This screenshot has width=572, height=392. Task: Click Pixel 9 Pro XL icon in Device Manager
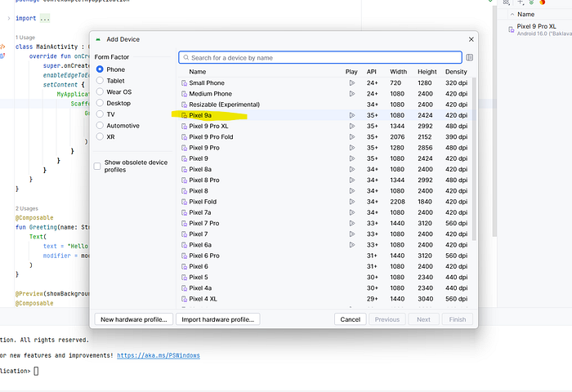coord(512,29)
